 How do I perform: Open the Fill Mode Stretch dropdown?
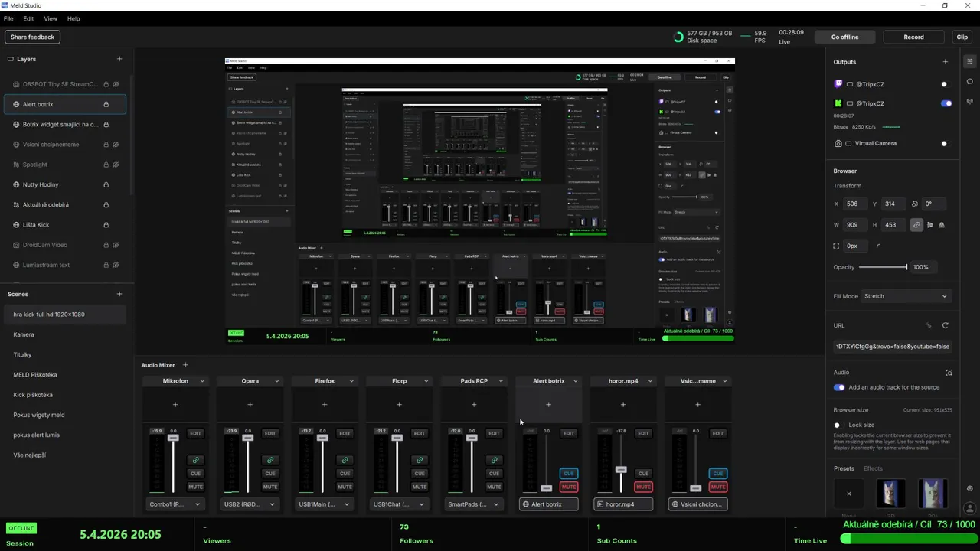pyautogui.click(x=905, y=296)
